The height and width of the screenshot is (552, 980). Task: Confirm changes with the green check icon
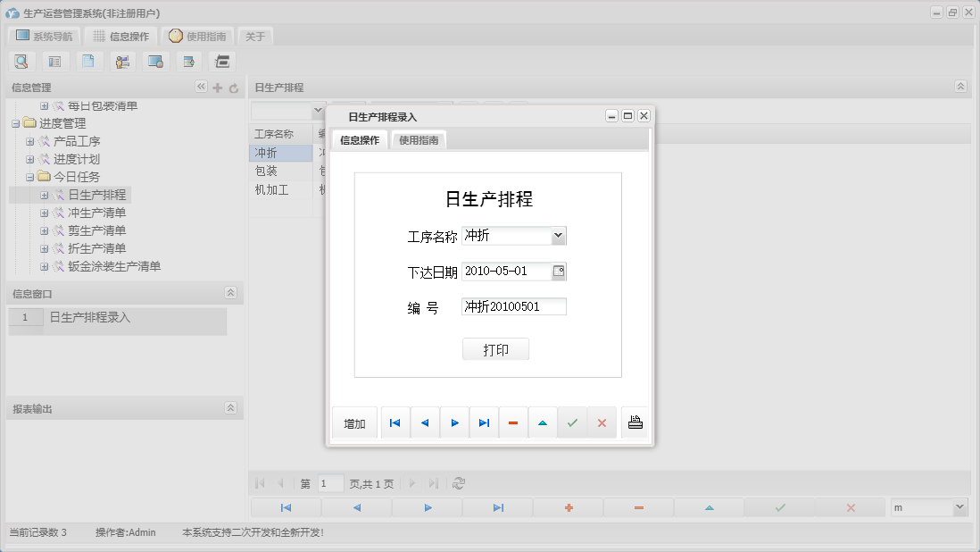pos(572,422)
